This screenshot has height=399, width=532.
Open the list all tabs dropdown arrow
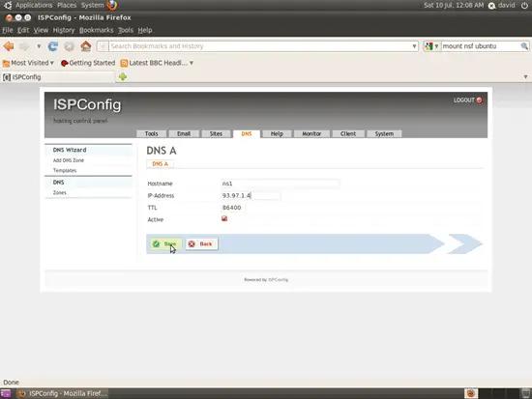click(525, 77)
